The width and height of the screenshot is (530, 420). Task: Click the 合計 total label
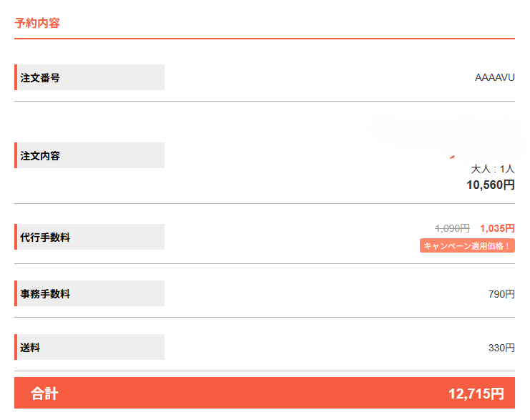click(44, 394)
